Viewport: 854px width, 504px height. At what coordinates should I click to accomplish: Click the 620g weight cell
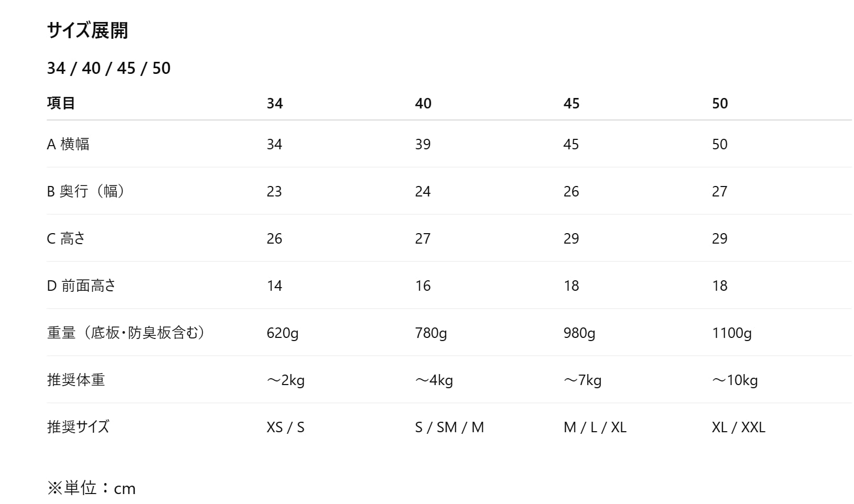tap(283, 333)
